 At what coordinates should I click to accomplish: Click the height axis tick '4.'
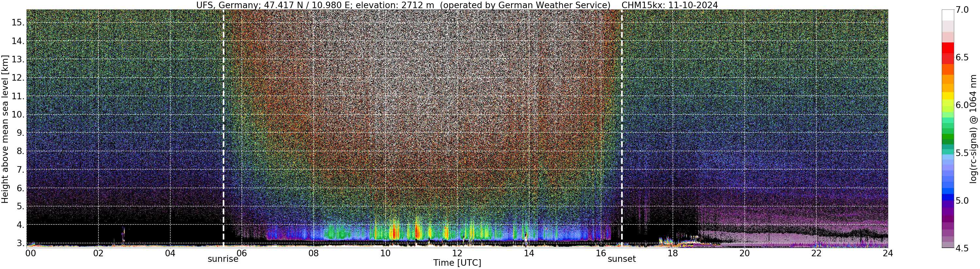click(x=20, y=225)
